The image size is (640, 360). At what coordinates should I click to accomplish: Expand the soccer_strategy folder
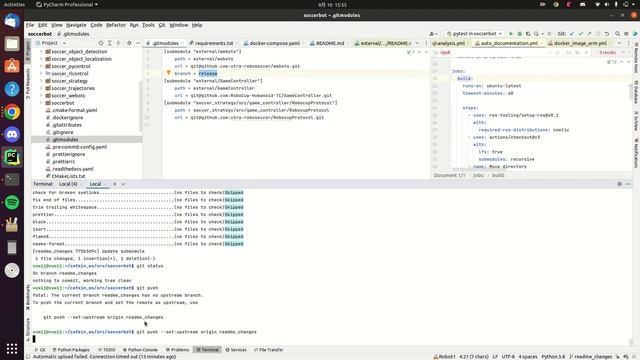pyautogui.click(x=41, y=81)
